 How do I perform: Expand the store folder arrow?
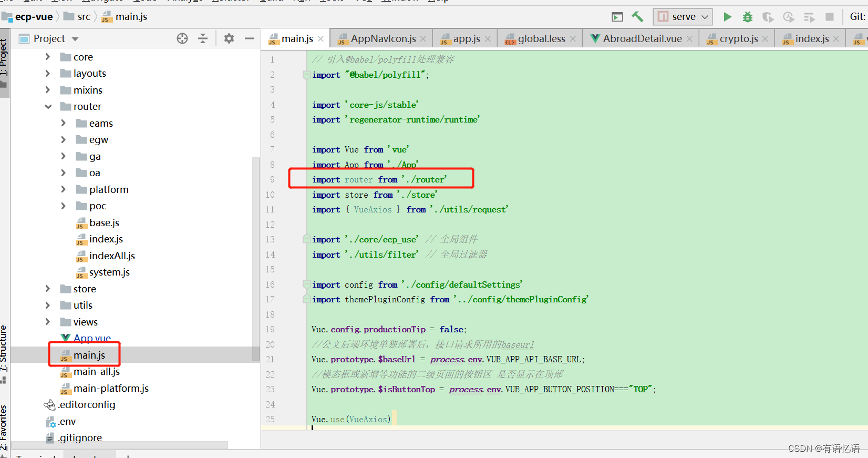coord(48,289)
